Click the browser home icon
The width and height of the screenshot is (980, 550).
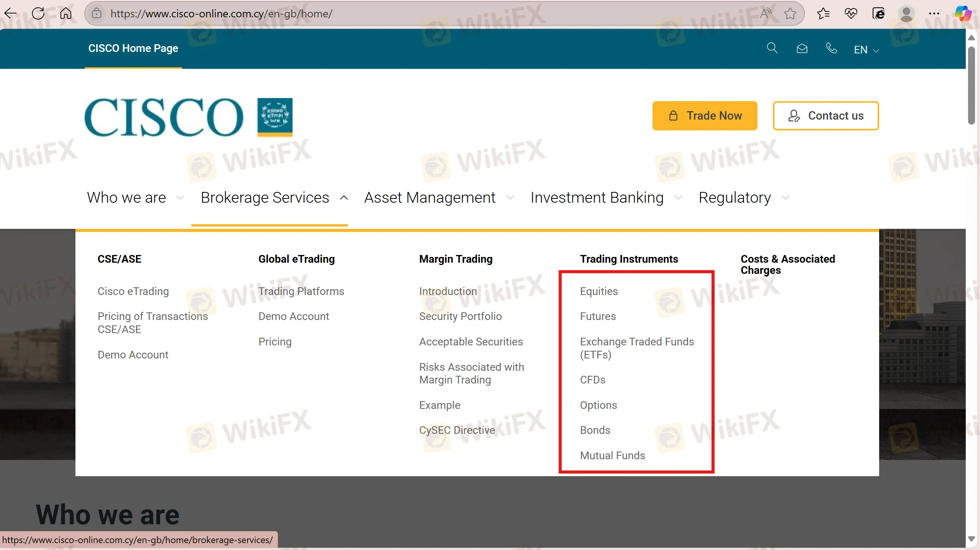coord(66,13)
